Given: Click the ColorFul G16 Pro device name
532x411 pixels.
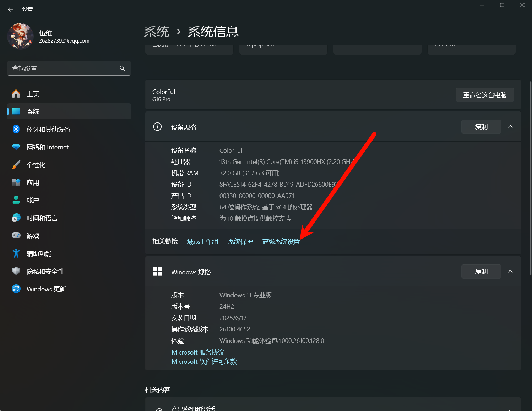Looking at the screenshot, I should click(164, 95).
